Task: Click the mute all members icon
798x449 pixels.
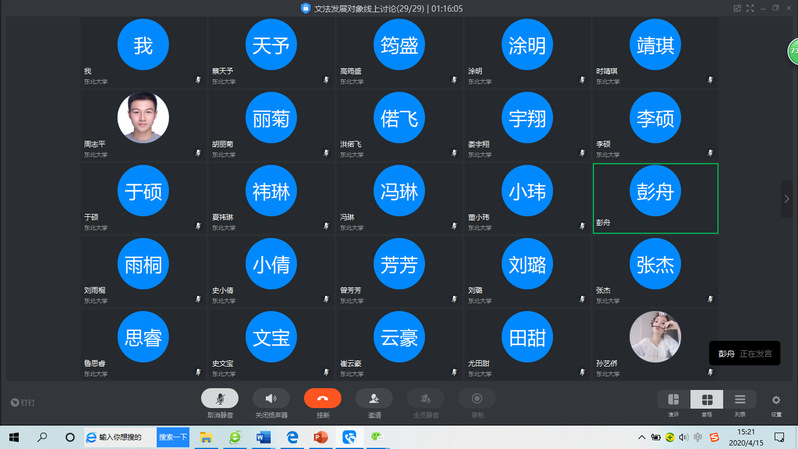Action: click(x=425, y=399)
